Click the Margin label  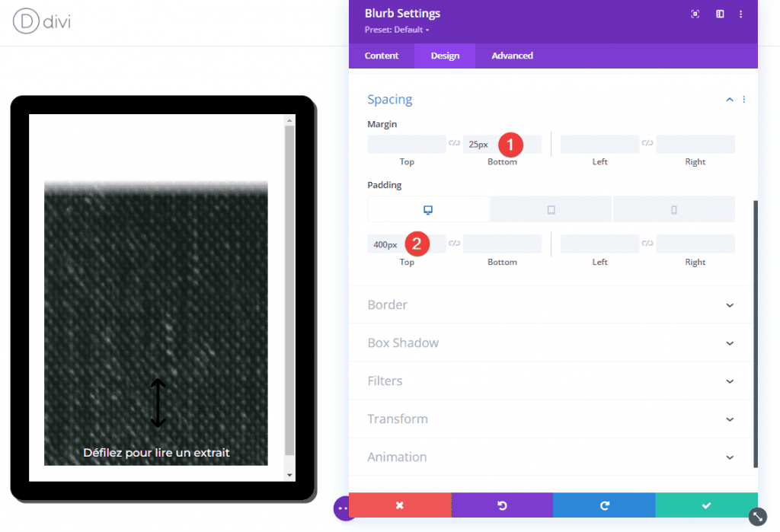(x=382, y=124)
